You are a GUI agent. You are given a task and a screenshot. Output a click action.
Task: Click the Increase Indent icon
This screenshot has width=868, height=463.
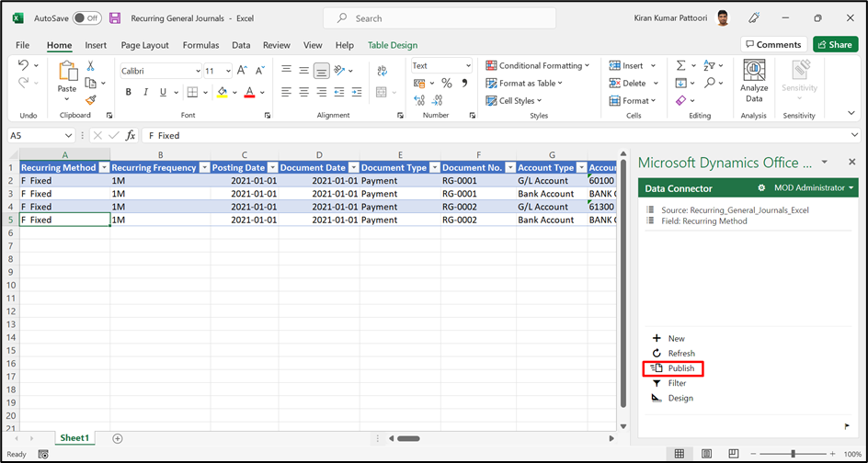coord(357,93)
